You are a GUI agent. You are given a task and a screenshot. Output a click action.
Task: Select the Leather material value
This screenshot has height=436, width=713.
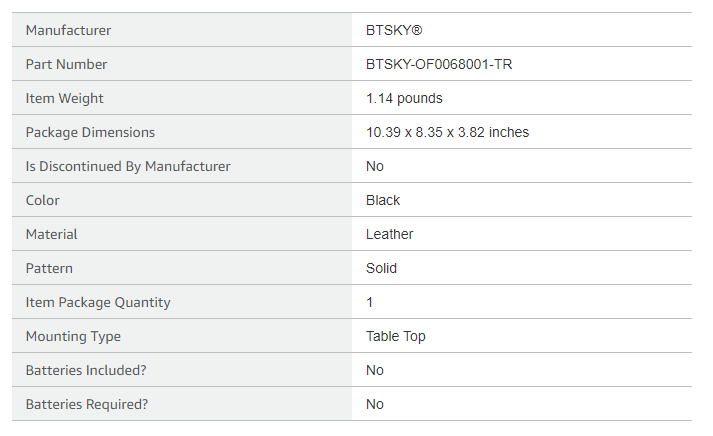[x=390, y=234]
